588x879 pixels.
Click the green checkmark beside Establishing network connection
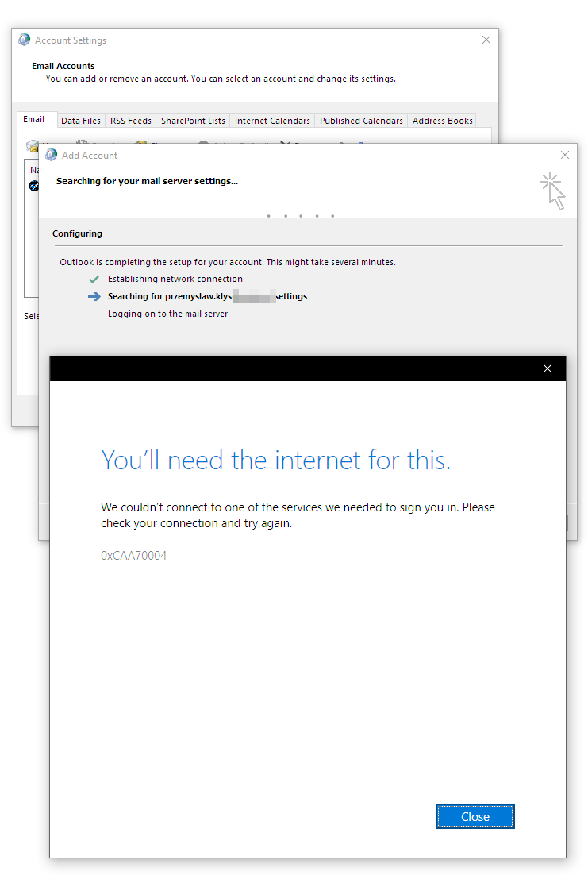coord(94,280)
